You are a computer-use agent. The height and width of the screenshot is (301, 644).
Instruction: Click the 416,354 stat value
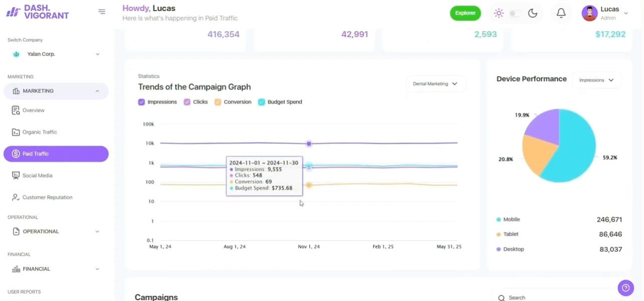tap(223, 35)
